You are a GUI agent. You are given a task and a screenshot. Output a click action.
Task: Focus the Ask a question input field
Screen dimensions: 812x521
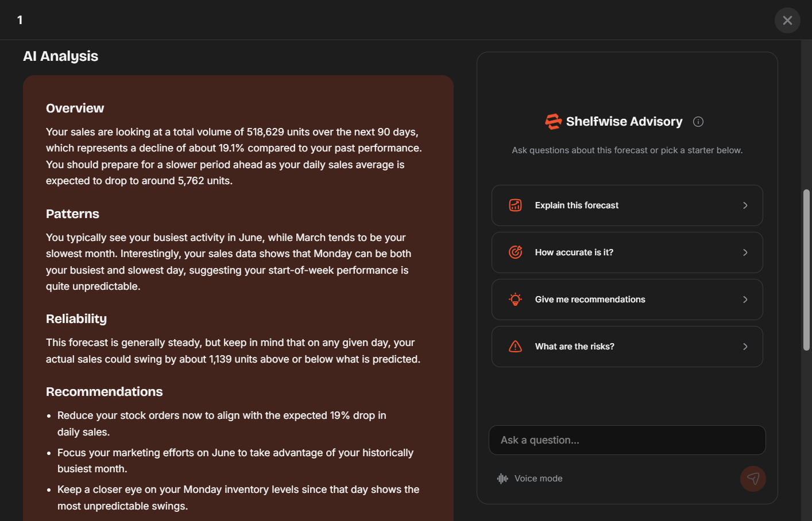627,440
